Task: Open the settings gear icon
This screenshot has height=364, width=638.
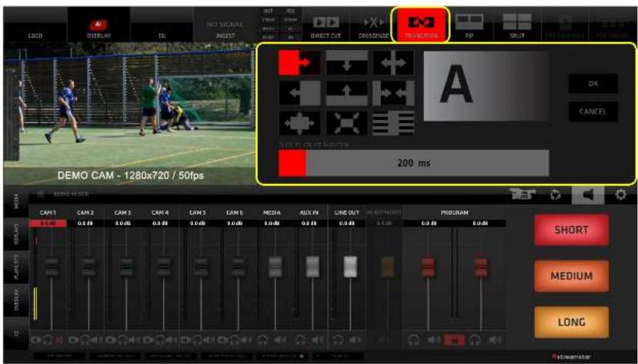Action: 621,195
